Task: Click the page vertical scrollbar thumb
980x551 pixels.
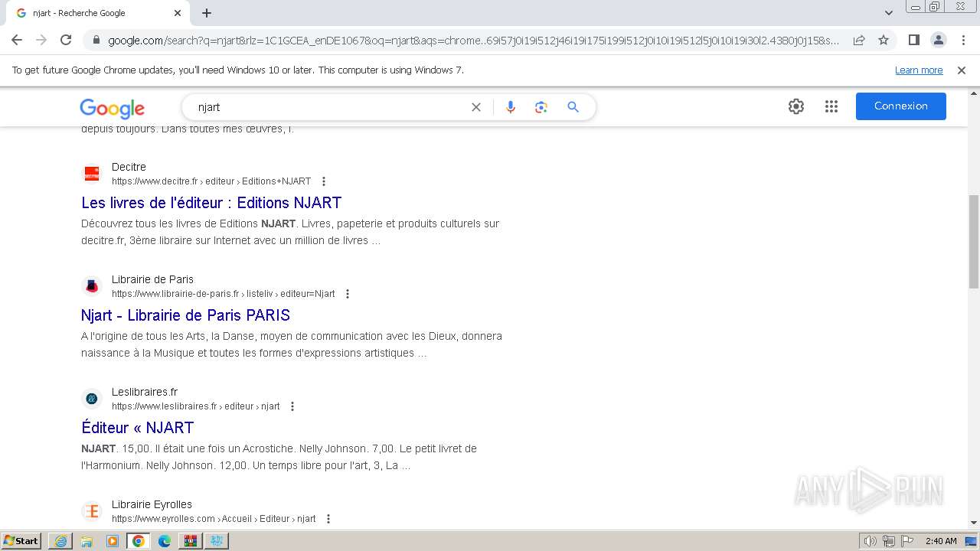Action: pos(973,242)
